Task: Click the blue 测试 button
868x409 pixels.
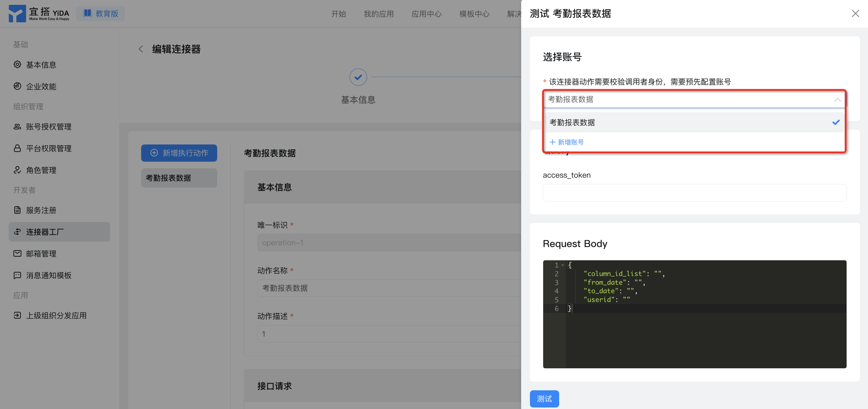Action: pos(544,398)
